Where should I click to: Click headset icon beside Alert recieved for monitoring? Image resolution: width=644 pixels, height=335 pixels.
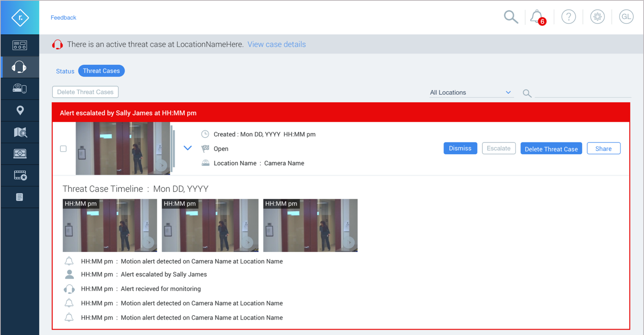(x=69, y=289)
